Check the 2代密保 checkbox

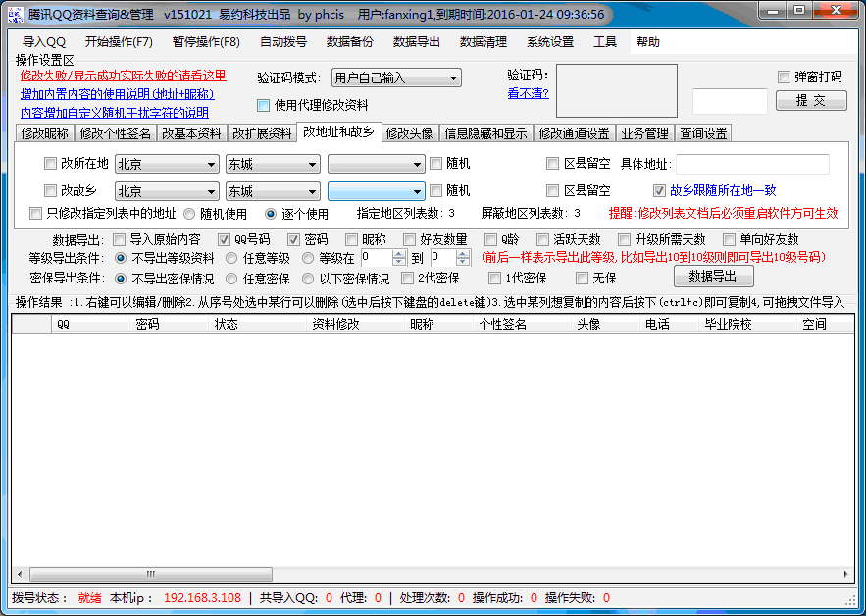(407, 278)
